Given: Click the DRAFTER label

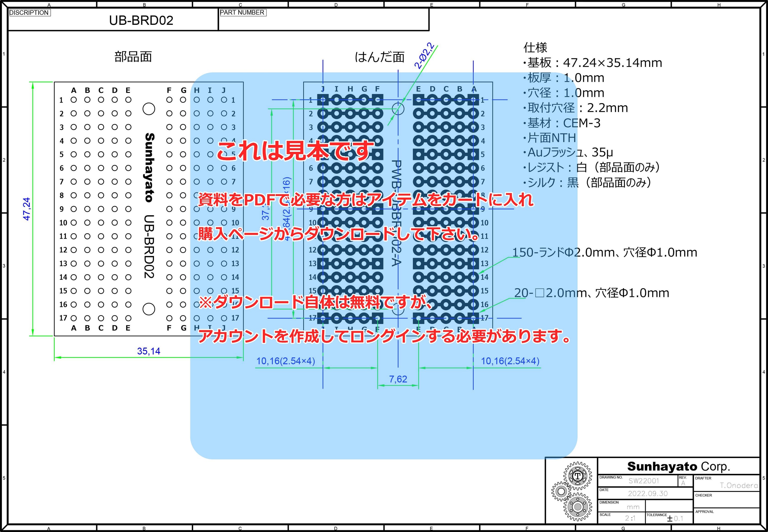Looking at the screenshot, I should (703, 478).
